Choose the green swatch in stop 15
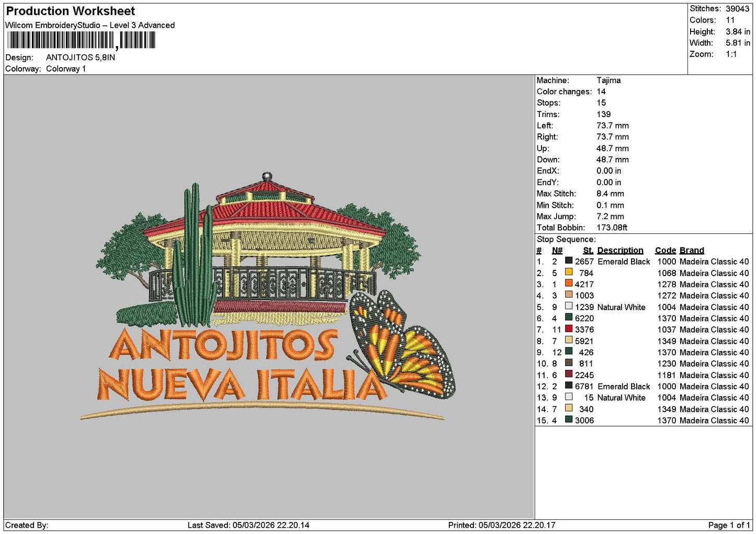This screenshot has height=534, width=756. pyautogui.click(x=569, y=419)
